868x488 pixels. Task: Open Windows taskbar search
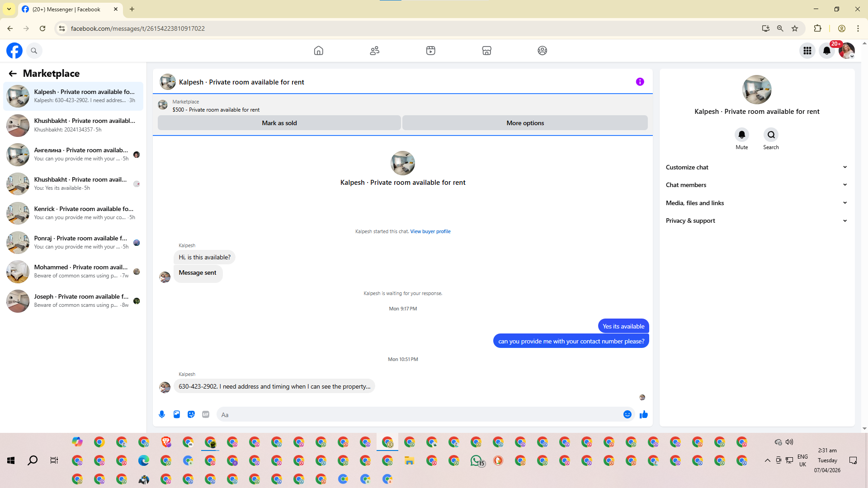[33, 460]
